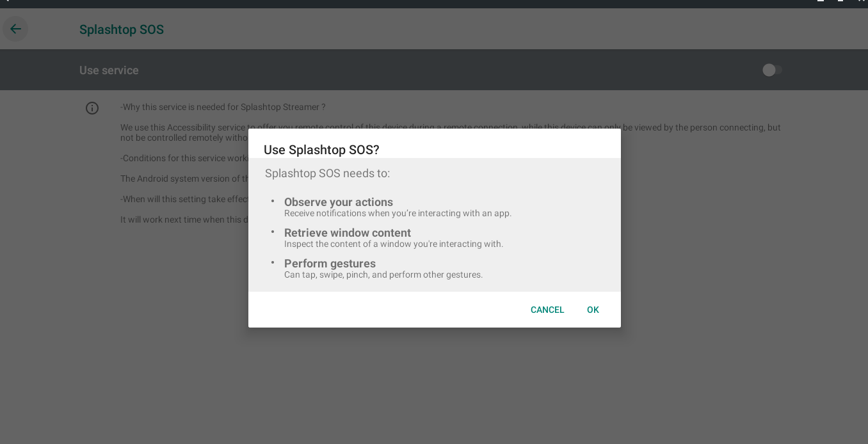Viewport: 868px width, 444px height.
Task: Click the info icon beside description
Action: click(92, 108)
